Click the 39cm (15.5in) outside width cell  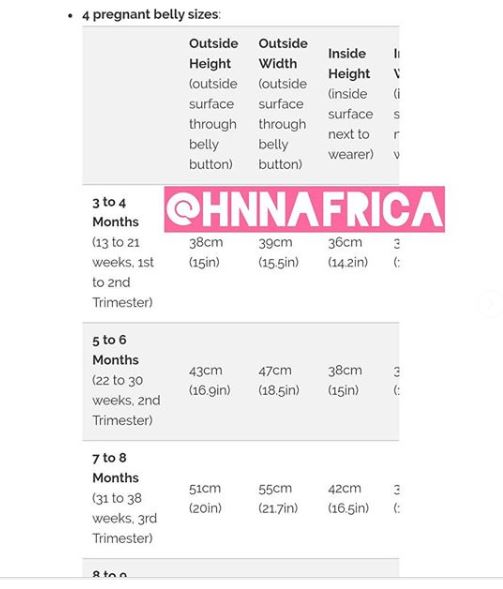click(278, 252)
